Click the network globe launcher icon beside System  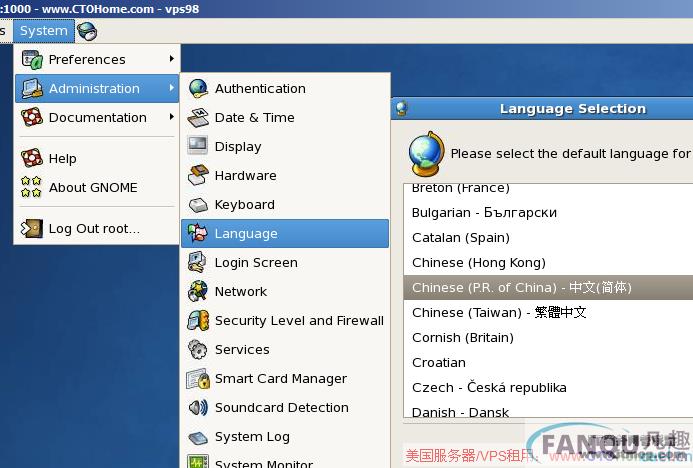point(87,31)
